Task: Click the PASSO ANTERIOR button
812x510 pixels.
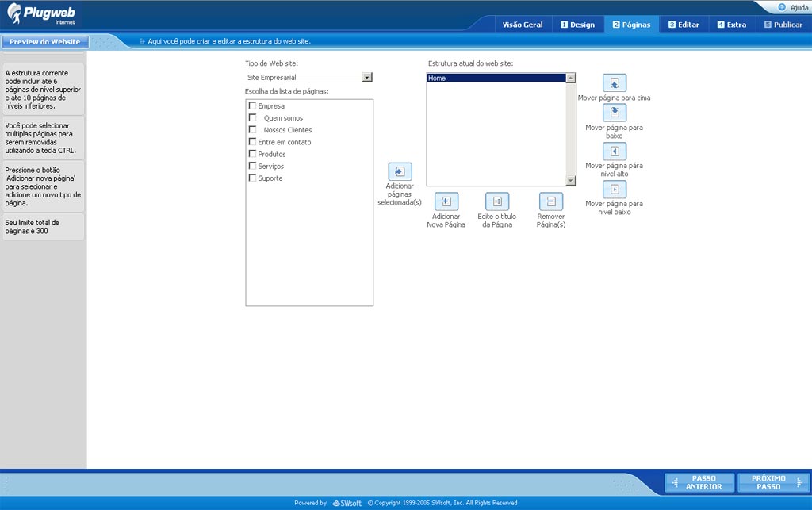Action: point(699,482)
